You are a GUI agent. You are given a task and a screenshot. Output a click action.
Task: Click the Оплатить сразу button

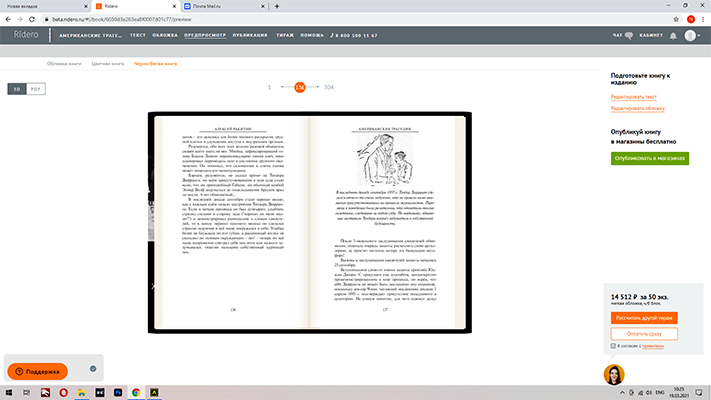644,334
